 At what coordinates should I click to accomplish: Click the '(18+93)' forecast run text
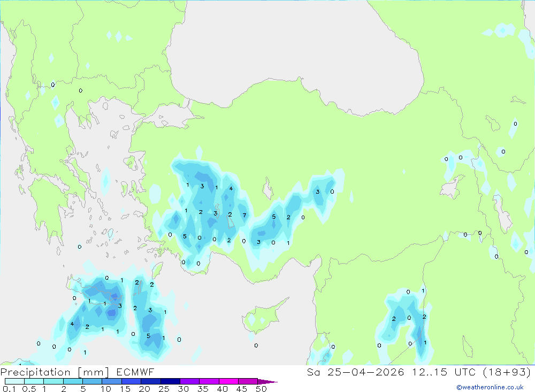[507, 372]
